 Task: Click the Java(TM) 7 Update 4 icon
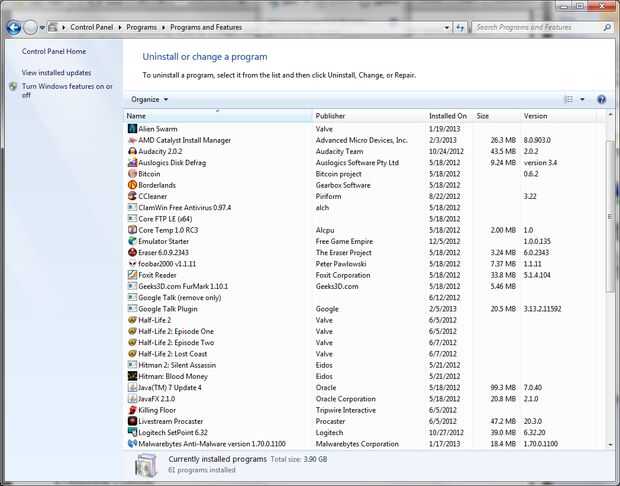(x=132, y=388)
